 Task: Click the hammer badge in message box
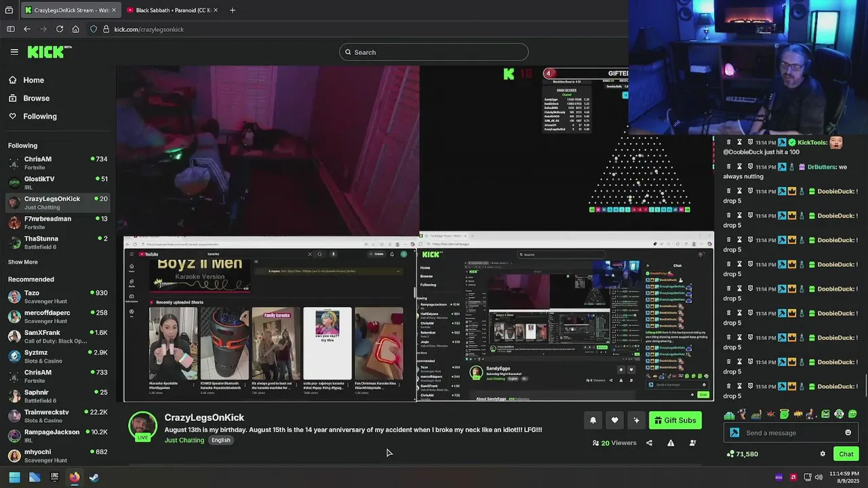(734, 432)
